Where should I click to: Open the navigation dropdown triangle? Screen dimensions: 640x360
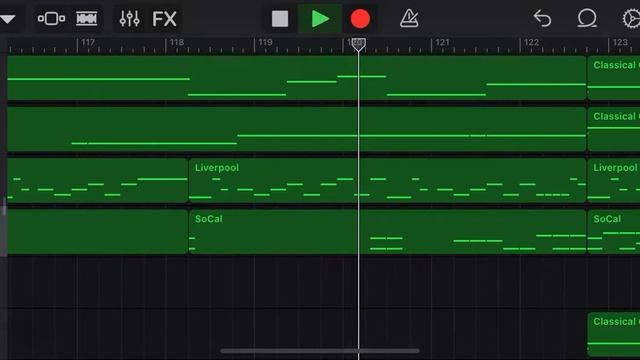tap(7, 19)
